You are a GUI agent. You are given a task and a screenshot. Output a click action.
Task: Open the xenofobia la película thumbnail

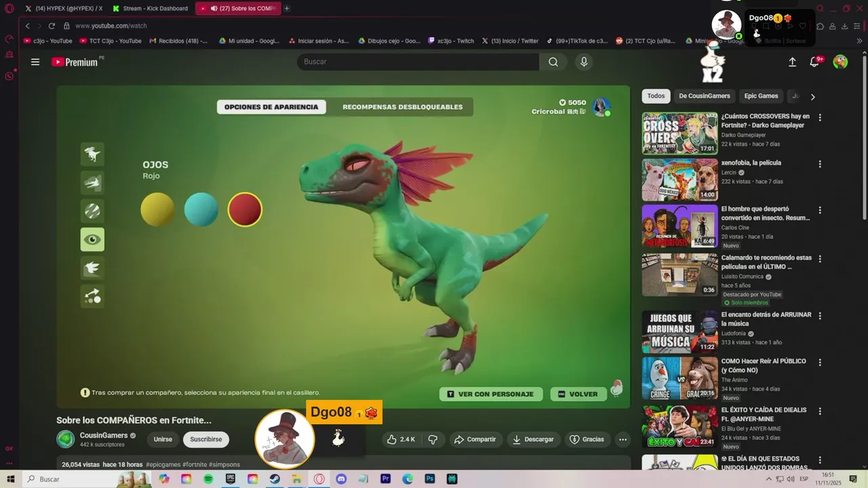[x=679, y=180]
